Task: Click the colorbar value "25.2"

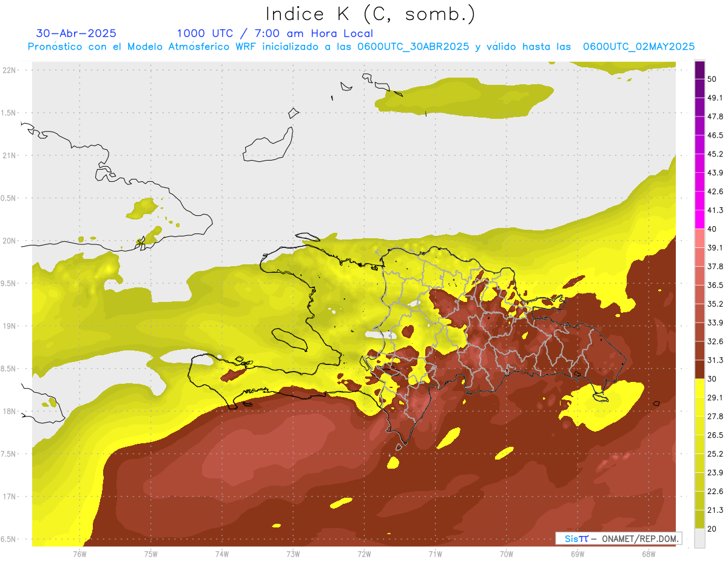Action: (716, 454)
